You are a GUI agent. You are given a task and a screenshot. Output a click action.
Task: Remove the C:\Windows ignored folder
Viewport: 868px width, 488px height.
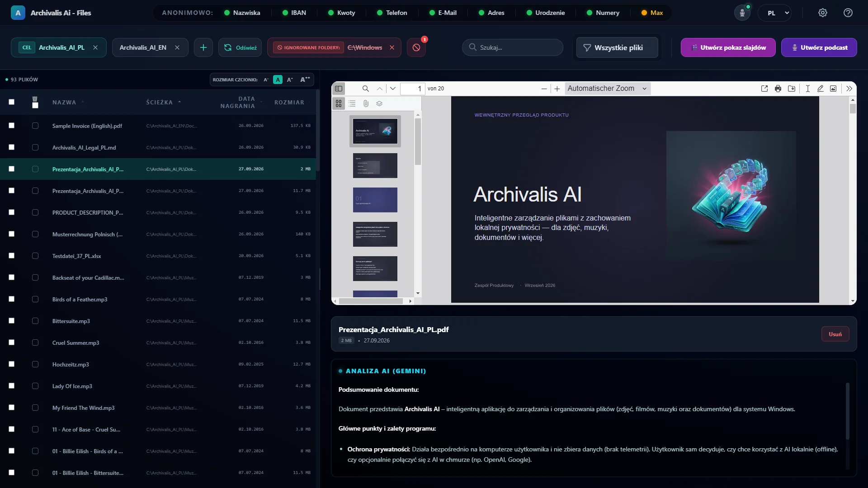click(x=392, y=47)
